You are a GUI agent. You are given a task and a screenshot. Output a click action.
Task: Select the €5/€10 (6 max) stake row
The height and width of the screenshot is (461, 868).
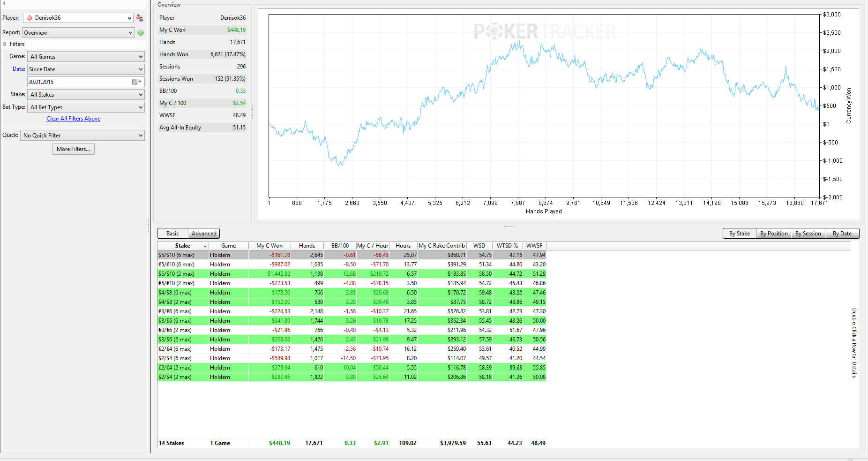[x=352, y=265]
